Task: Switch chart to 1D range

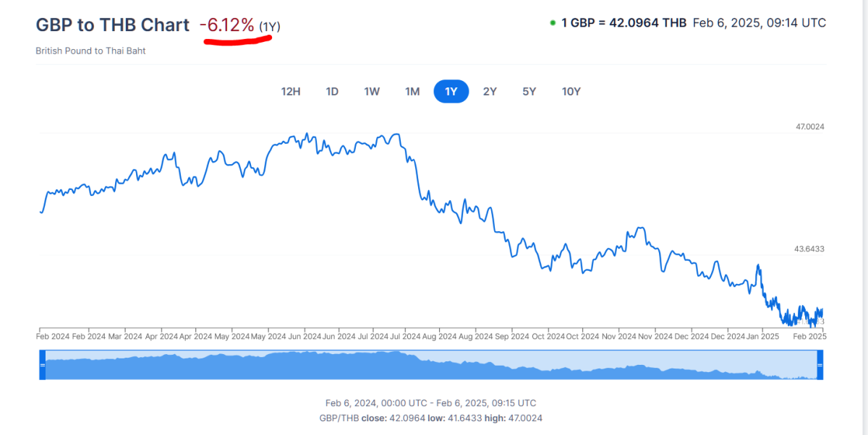Action: click(332, 92)
